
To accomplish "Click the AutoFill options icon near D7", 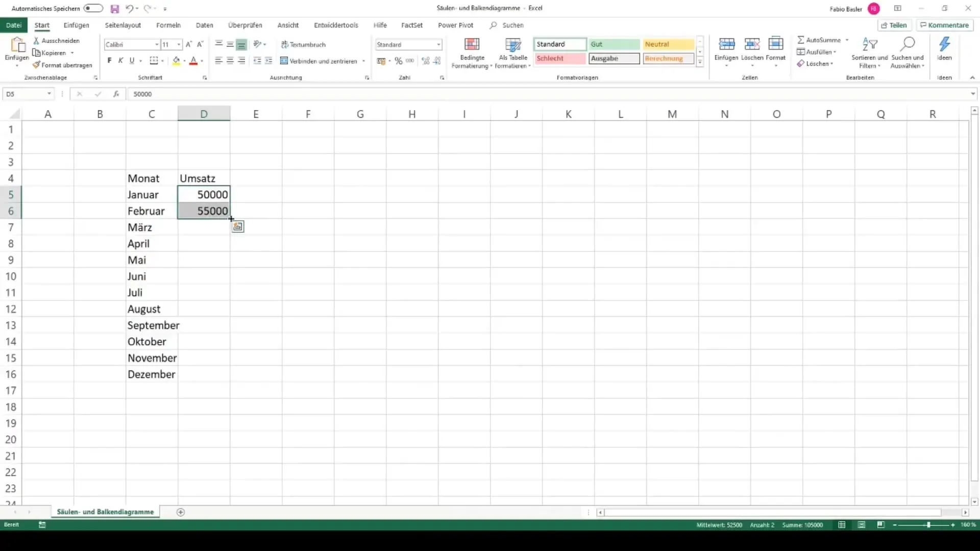I will pyautogui.click(x=238, y=227).
